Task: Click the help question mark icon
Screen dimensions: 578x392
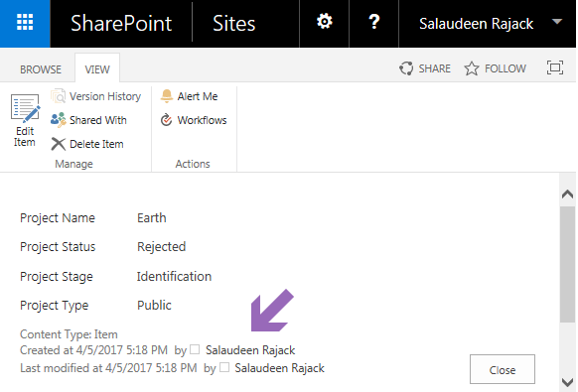Action: [373, 22]
